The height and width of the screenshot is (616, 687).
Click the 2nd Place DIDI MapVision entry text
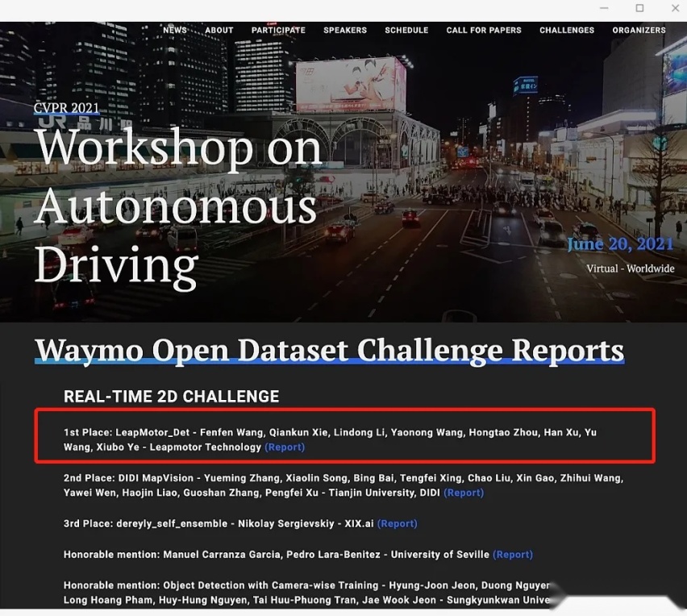[x=343, y=485]
